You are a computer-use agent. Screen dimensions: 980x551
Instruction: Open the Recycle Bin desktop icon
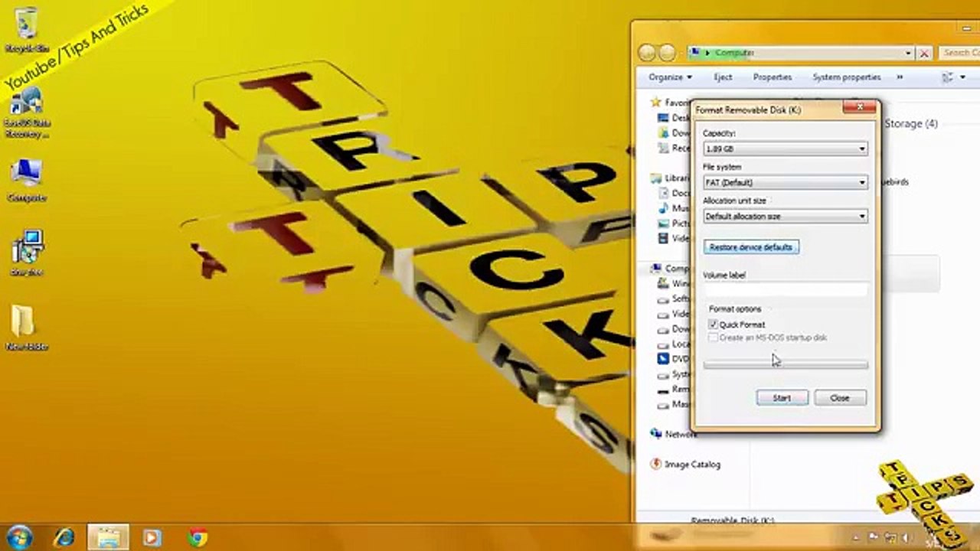tap(26, 31)
